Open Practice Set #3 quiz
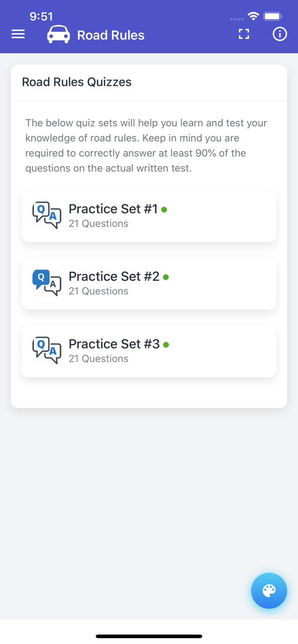 (x=149, y=351)
